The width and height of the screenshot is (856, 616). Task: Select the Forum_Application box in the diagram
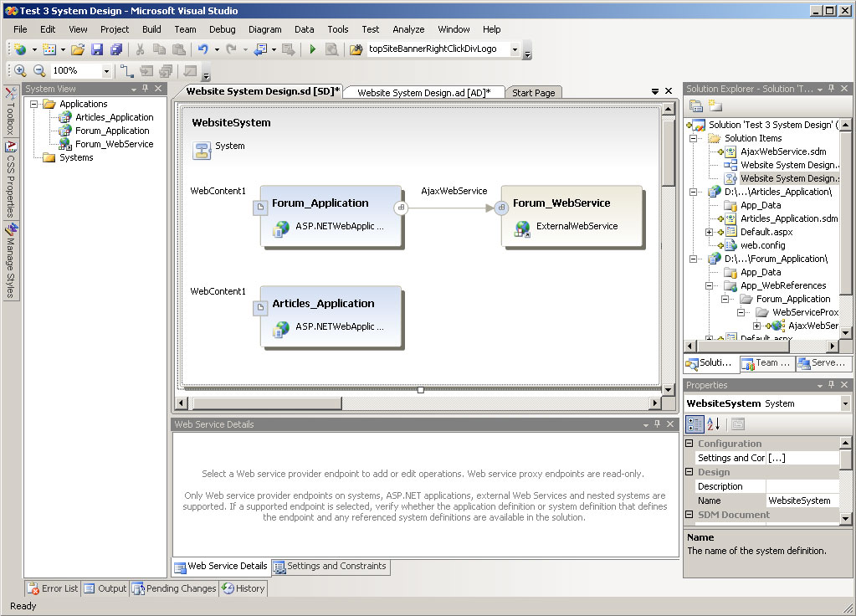tap(331, 216)
